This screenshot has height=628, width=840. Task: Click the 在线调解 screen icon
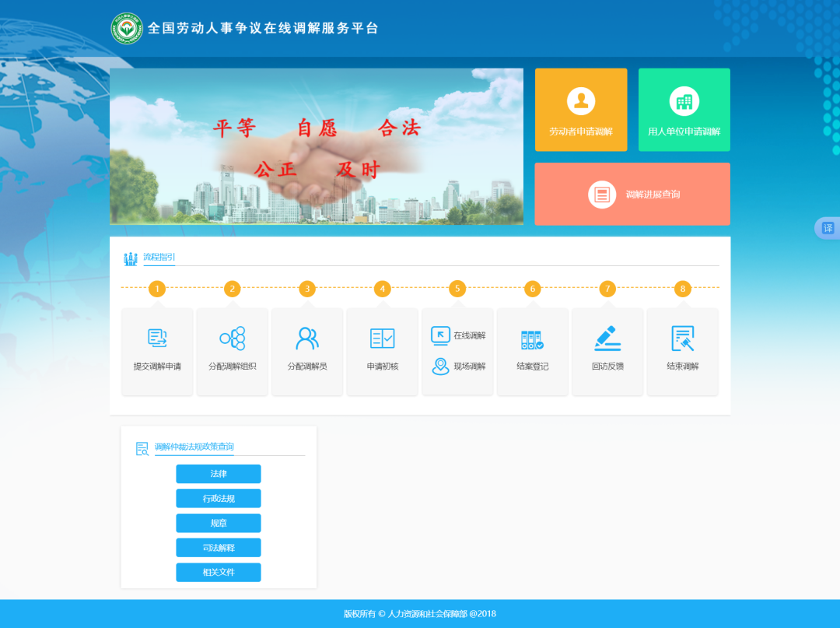click(x=440, y=335)
